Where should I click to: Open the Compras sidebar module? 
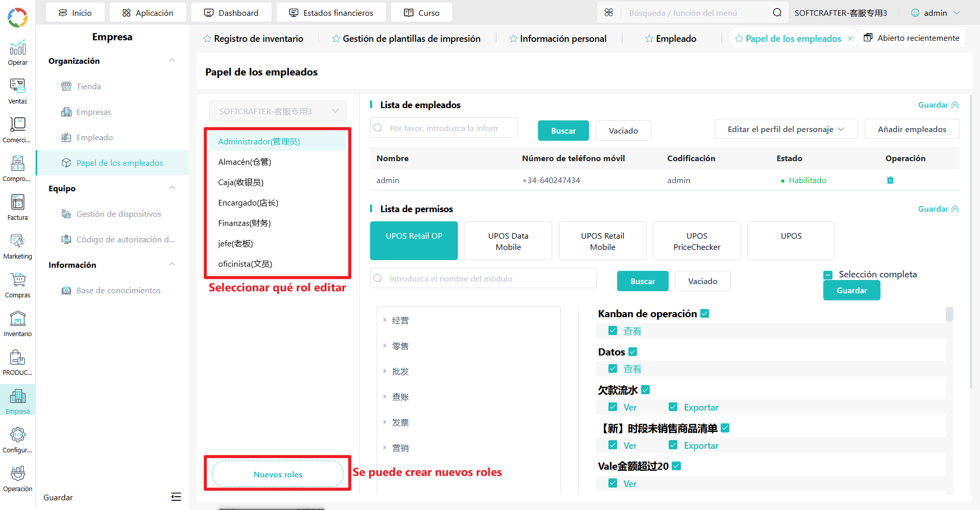(x=17, y=285)
